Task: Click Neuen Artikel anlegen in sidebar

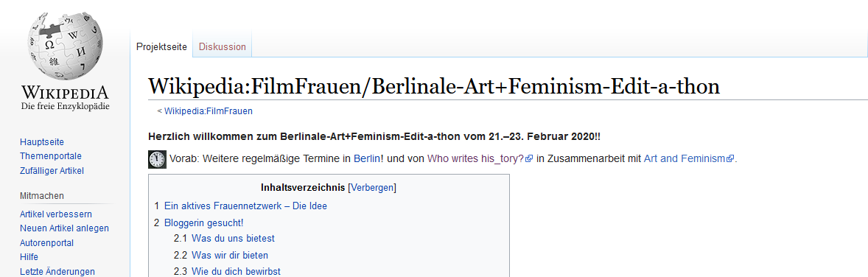Action: coord(64,228)
